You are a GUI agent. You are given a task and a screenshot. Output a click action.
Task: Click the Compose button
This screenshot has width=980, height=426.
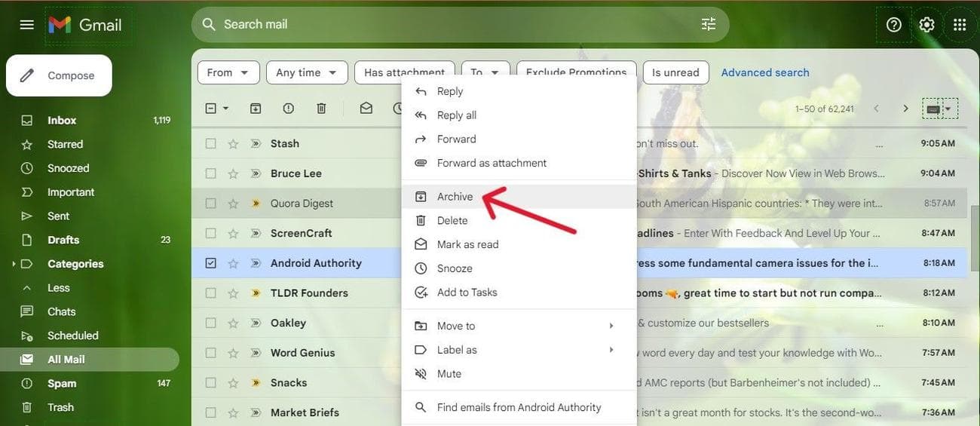(59, 75)
